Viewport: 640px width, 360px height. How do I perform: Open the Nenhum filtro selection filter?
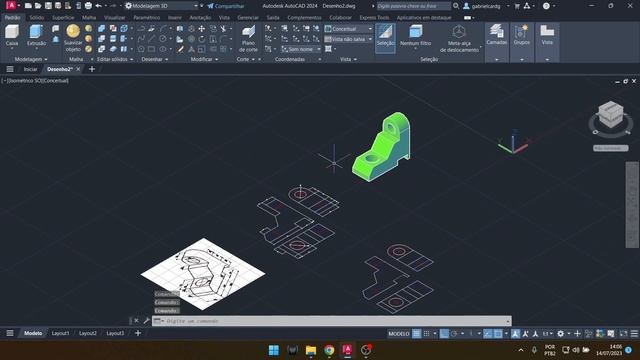(416, 37)
